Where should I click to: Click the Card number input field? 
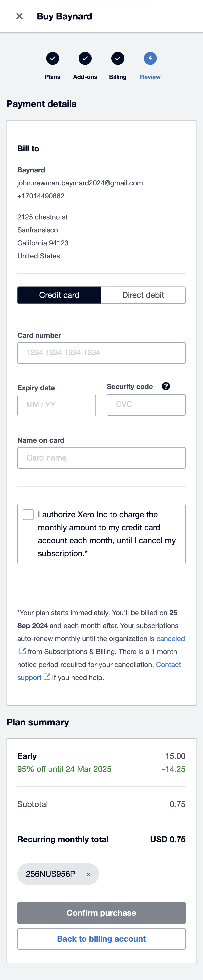point(101,353)
